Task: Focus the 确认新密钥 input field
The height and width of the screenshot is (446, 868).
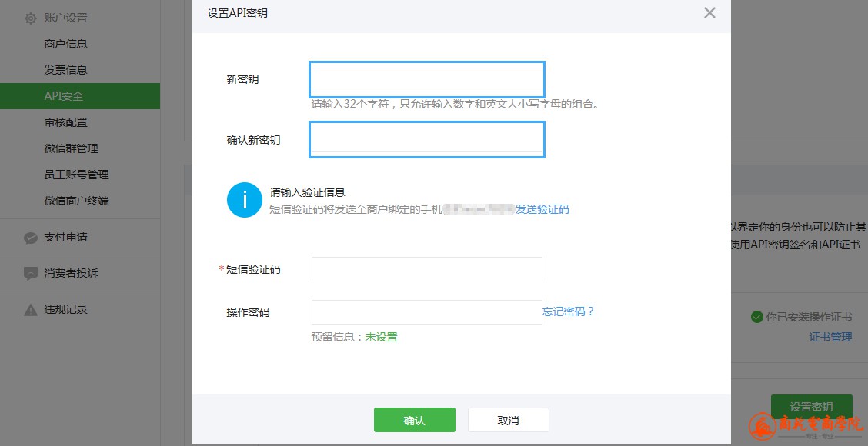Action: (426, 141)
